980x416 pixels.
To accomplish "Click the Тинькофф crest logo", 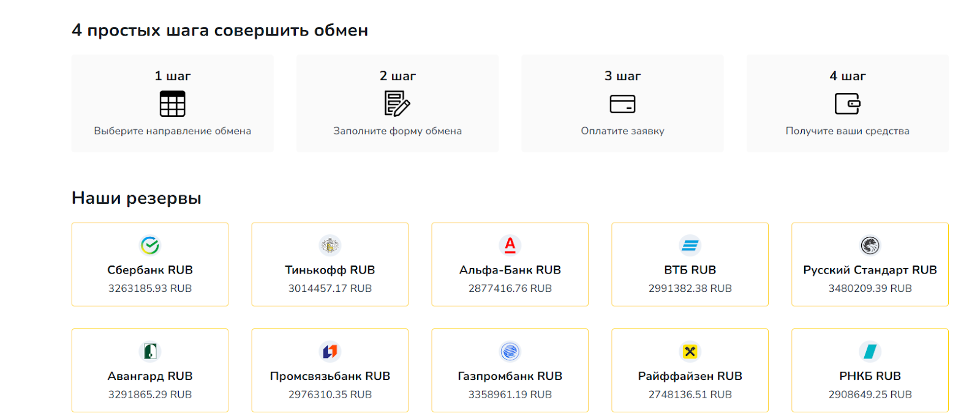I will 330,245.
